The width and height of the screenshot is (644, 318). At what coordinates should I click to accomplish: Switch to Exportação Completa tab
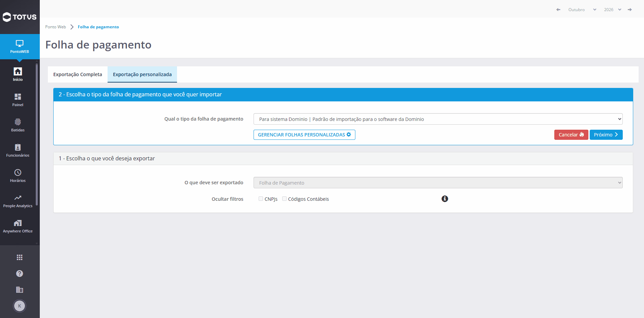click(x=78, y=74)
